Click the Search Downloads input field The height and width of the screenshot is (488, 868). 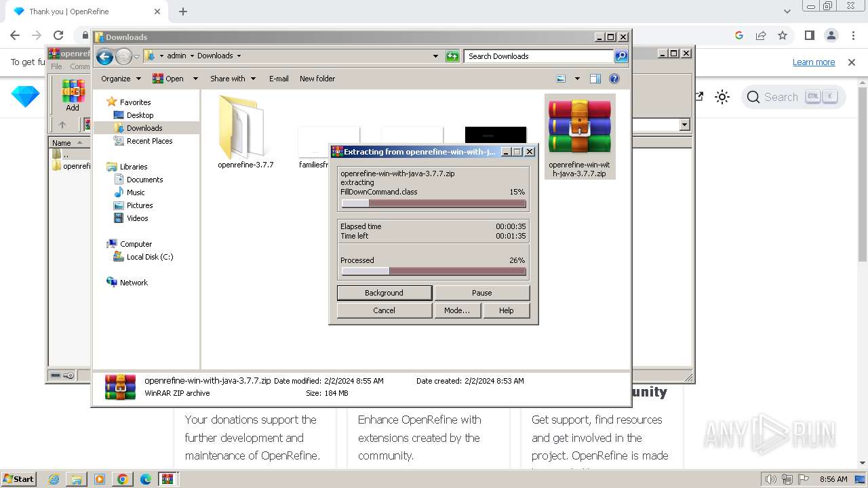(538, 56)
